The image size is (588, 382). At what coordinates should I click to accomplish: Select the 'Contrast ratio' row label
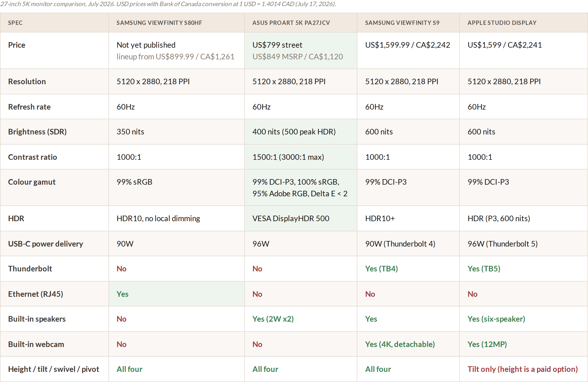[32, 157]
